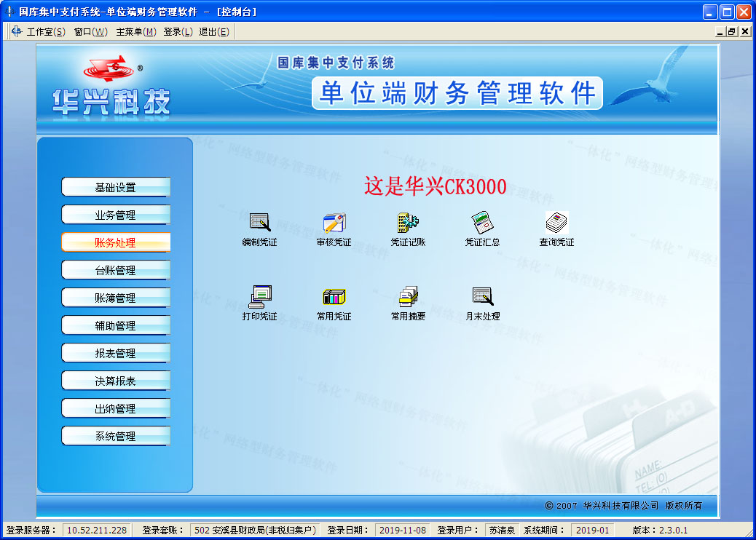This screenshot has width=756, height=540.
Task: Open the 审核凭证 voucher review icon
Action: click(x=334, y=229)
